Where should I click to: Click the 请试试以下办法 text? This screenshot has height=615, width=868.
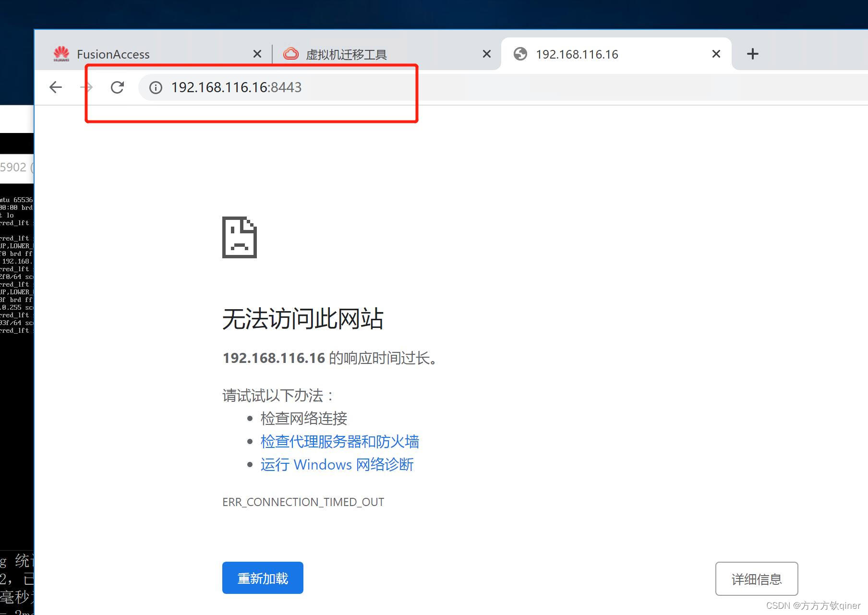[x=278, y=396]
